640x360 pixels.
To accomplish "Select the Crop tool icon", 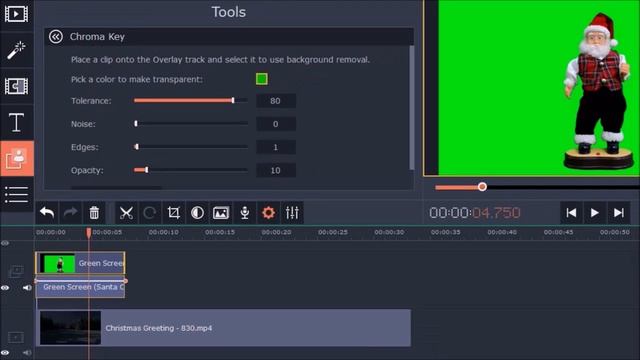I will [x=173, y=213].
